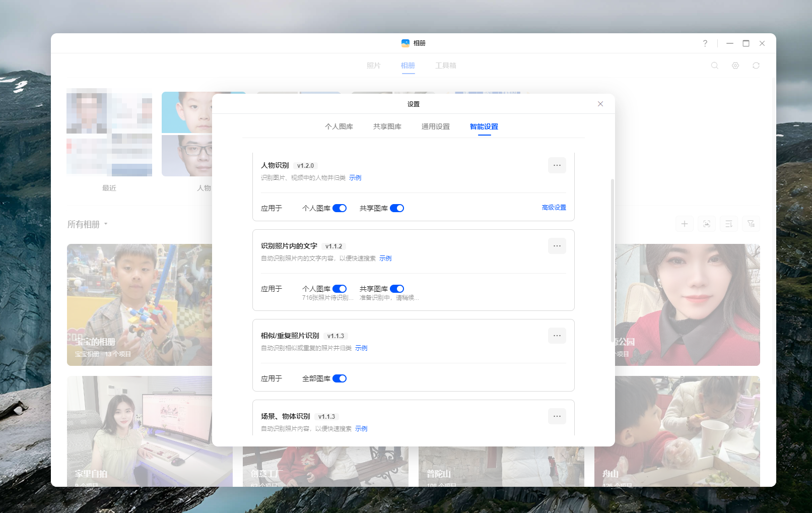The height and width of the screenshot is (513, 812).
Task: Open the 最近 album thumbnail
Action: (x=109, y=132)
